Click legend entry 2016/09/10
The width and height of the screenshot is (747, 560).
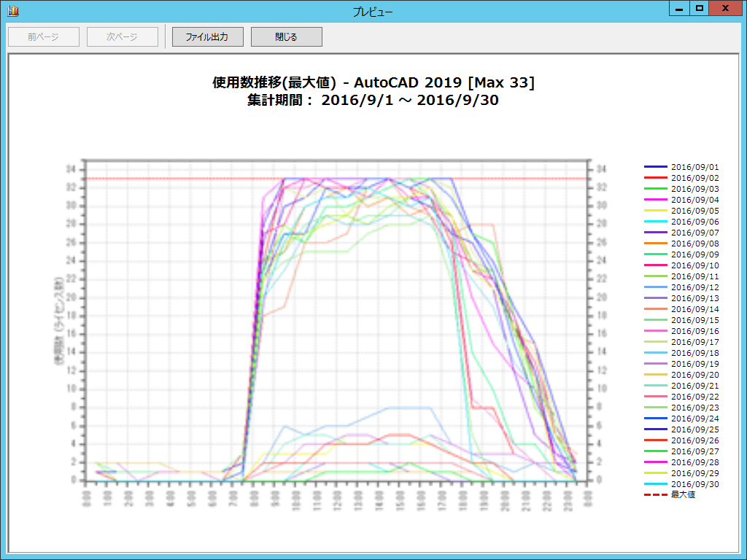682,265
